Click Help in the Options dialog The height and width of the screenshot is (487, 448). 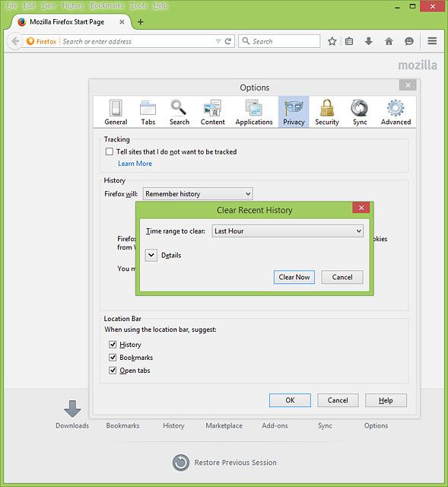[x=386, y=400]
